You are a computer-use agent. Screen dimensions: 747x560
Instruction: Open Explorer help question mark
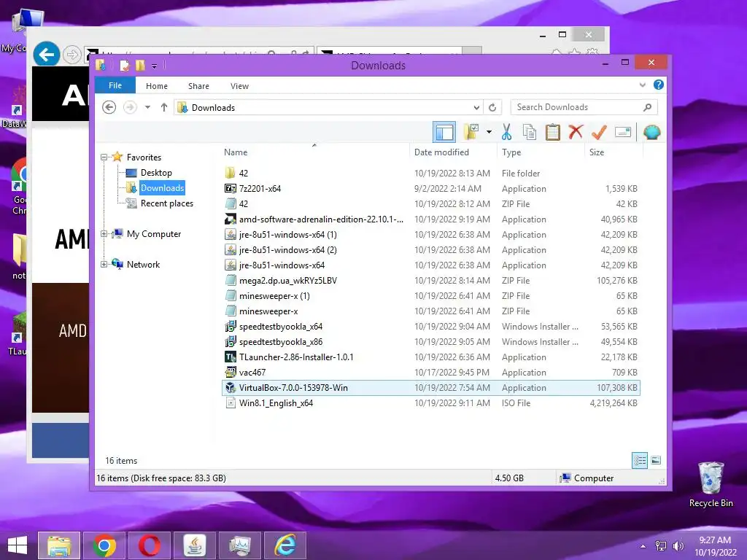tap(659, 85)
